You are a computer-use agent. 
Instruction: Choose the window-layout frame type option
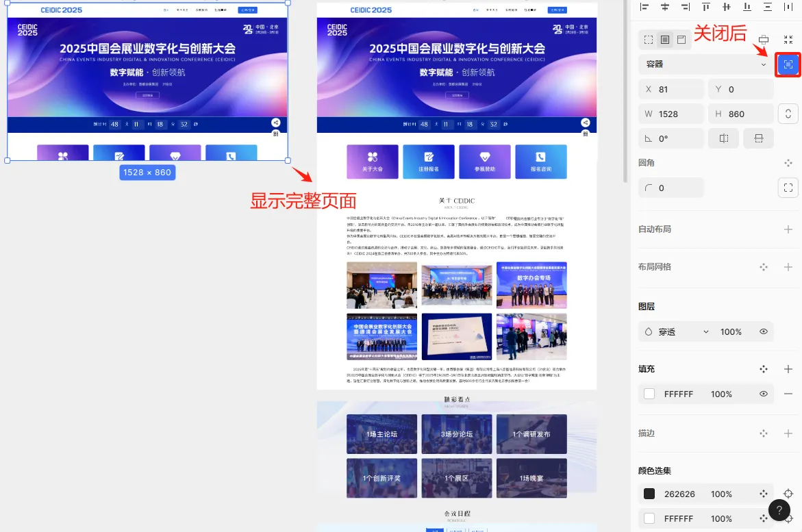point(681,40)
